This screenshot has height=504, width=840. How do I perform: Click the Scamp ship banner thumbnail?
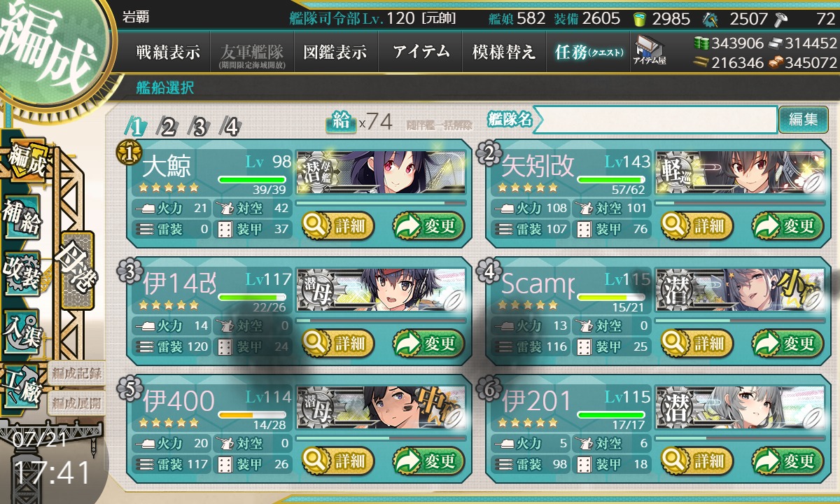coord(739,290)
